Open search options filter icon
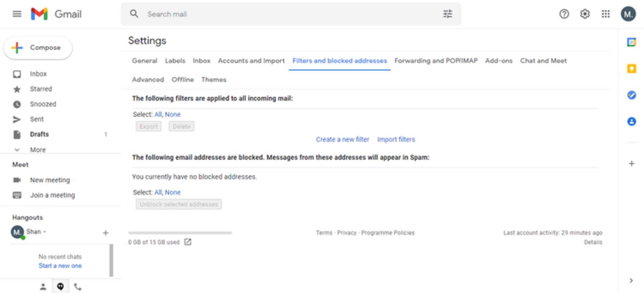Image resolution: width=644 pixels, height=293 pixels. tap(447, 14)
